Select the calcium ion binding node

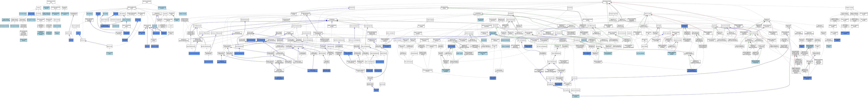point(57,33)
